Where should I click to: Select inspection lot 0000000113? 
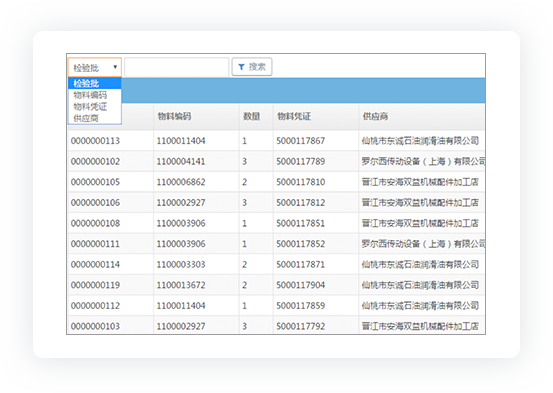coord(95,141)
